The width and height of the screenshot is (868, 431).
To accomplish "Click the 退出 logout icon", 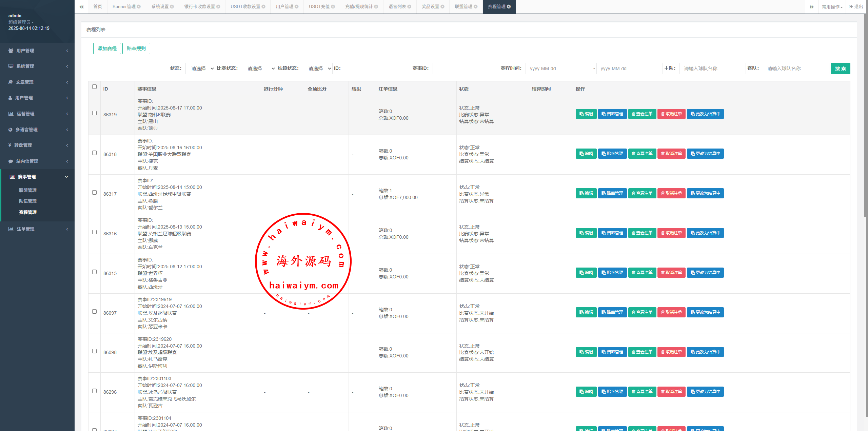I will pos(851,7).
